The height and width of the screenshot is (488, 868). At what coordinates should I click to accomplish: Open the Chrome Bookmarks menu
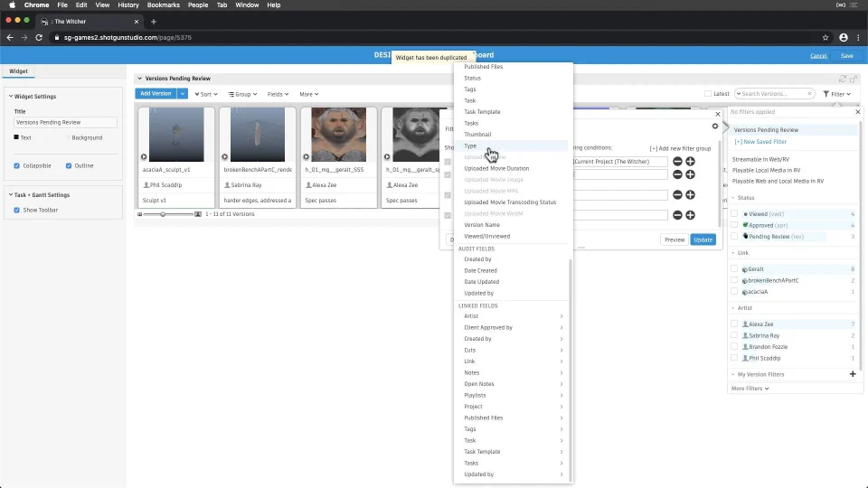[164, 5]
